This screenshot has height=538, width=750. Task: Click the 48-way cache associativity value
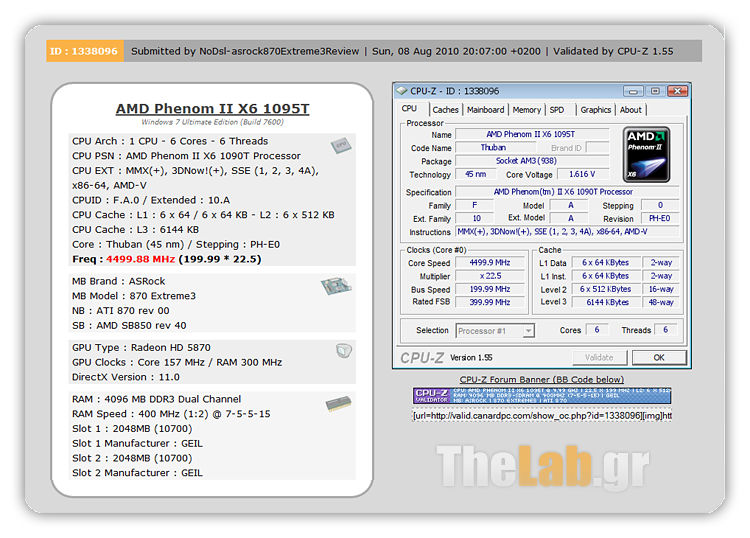coord(661,302)
